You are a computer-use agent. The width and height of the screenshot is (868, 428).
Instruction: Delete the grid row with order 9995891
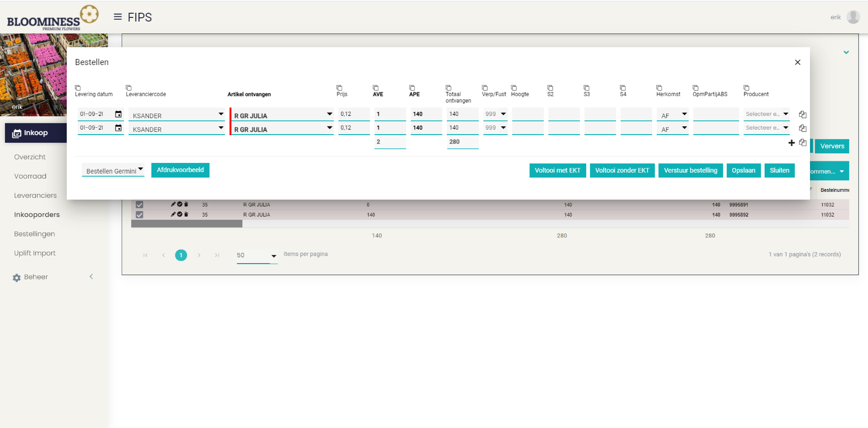tap(186, 204)
